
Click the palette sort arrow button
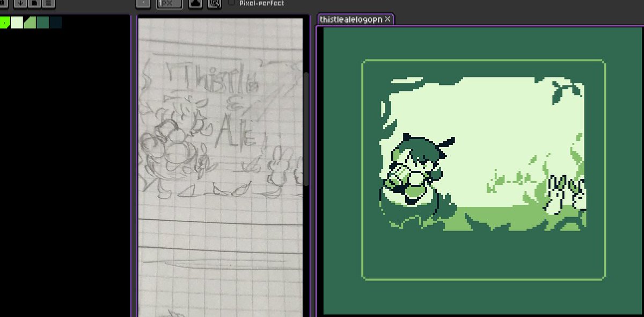point(20,3)
